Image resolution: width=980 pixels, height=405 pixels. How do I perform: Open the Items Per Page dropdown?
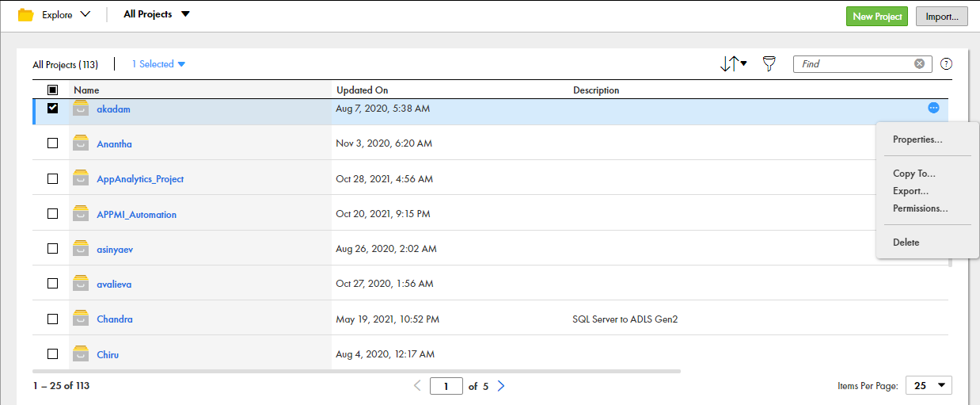[x=929, y=385]
